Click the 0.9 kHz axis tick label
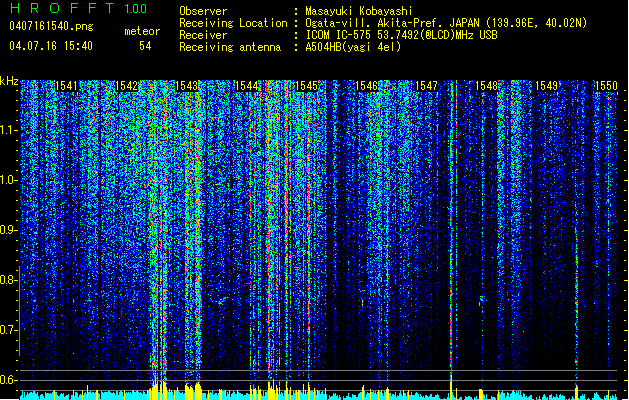This screenshot has height=400, width=629. pos(8,230)
